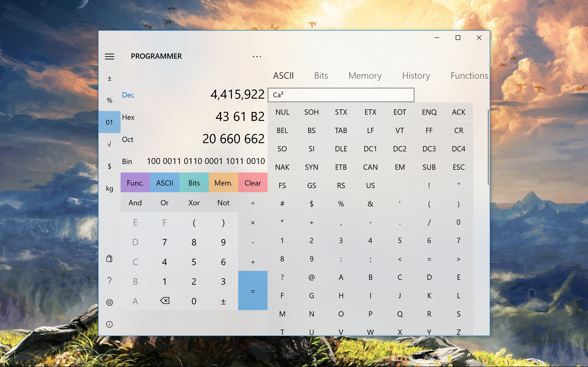588x367 pixels.
Task: Click the shopping bag sidebar icon
Action: pos(109,259)
